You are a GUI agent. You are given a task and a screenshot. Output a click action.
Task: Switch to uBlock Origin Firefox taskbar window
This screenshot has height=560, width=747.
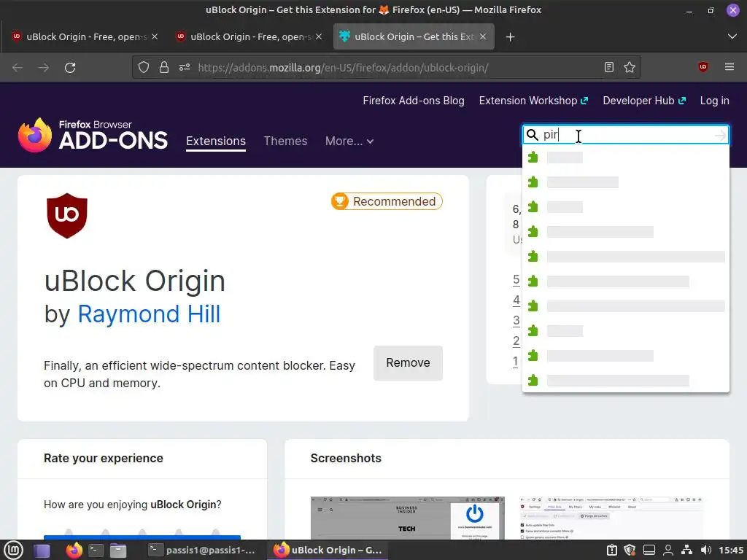(x=328, y=551)
